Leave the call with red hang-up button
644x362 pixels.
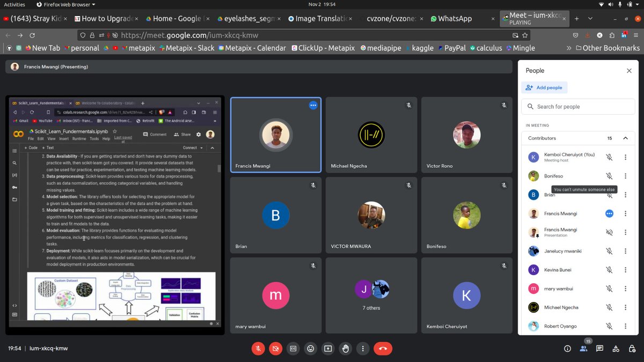[x=383, y=349]
